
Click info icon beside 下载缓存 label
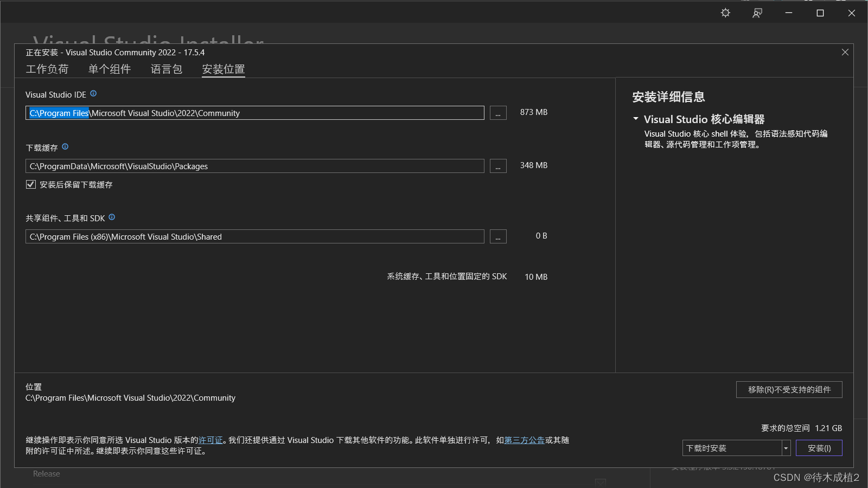click(x=65, y=147)
